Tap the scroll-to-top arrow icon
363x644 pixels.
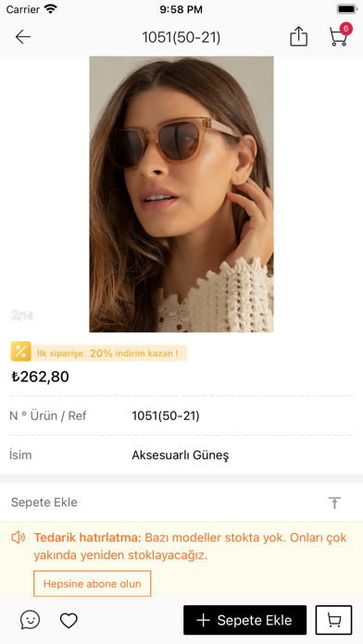[334, 502]
